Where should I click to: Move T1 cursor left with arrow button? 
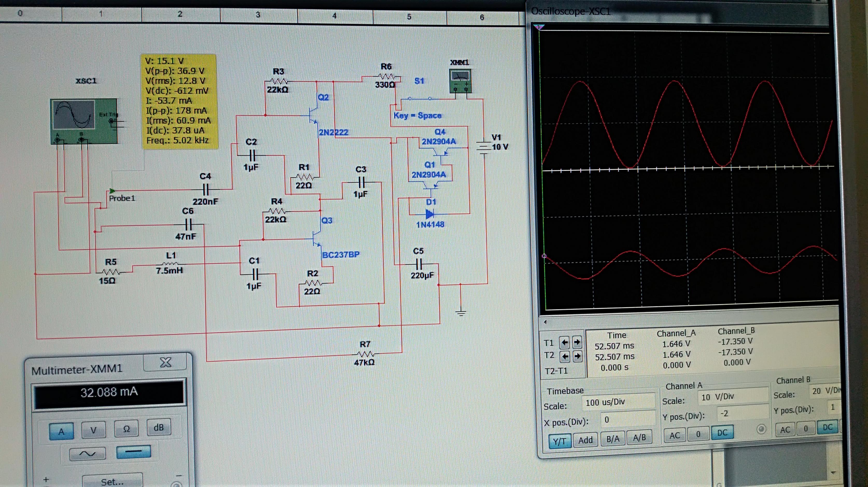coord(564,343)
